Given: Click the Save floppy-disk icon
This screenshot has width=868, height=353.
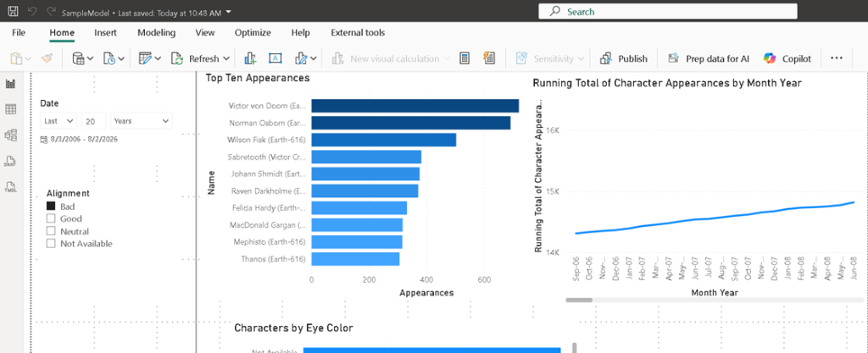Looking at the screenshot, I should click(14, 11).
